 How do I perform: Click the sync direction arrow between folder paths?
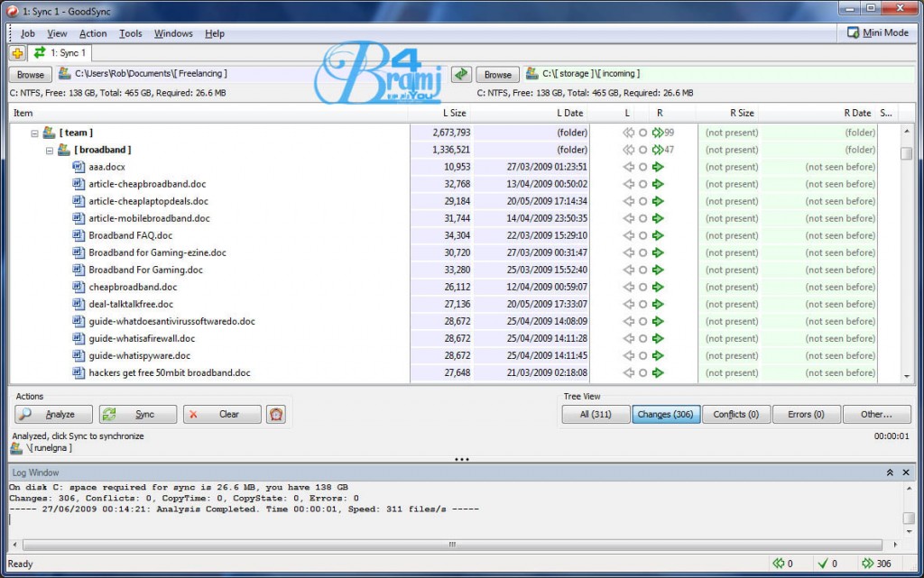tap(461, 74)
